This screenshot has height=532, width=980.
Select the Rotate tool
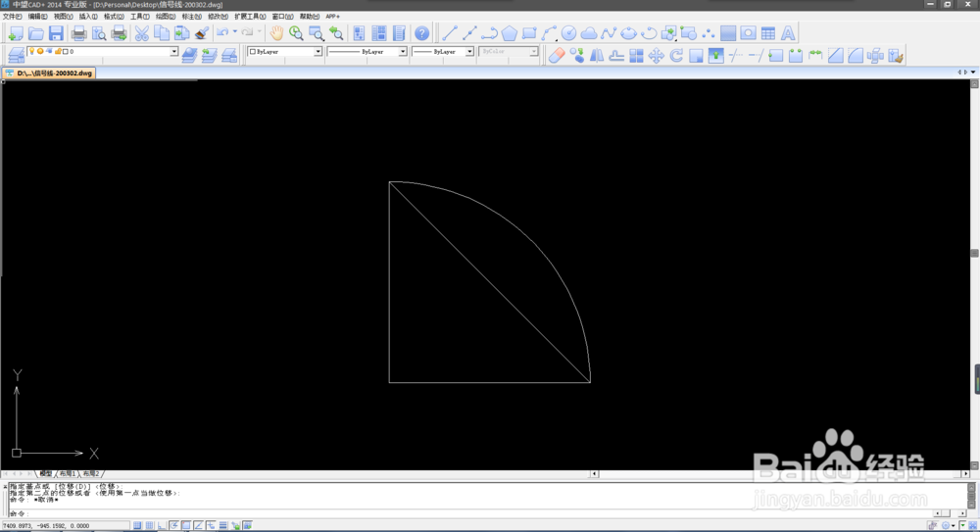[676, 56]
